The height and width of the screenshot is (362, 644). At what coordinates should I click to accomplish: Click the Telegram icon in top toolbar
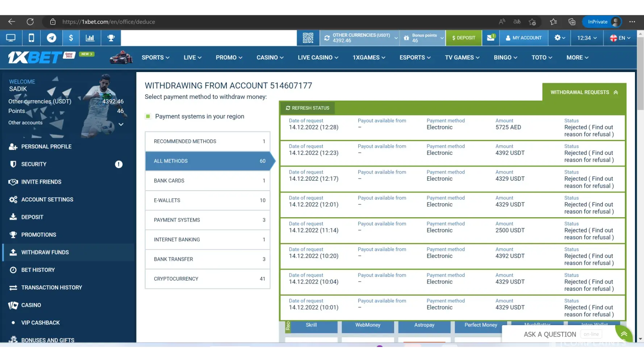[x=51, y=38]
